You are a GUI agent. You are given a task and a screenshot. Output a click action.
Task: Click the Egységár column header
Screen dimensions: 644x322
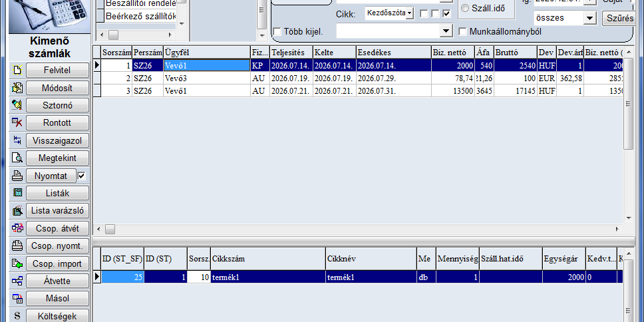click(x=564, y=259)
